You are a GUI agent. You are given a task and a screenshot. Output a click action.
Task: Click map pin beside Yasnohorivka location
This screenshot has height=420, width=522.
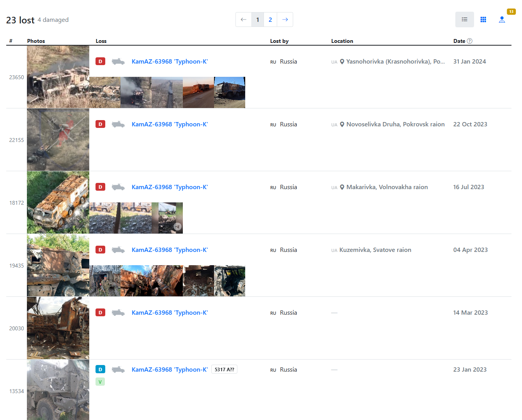(x=342, y=62)
